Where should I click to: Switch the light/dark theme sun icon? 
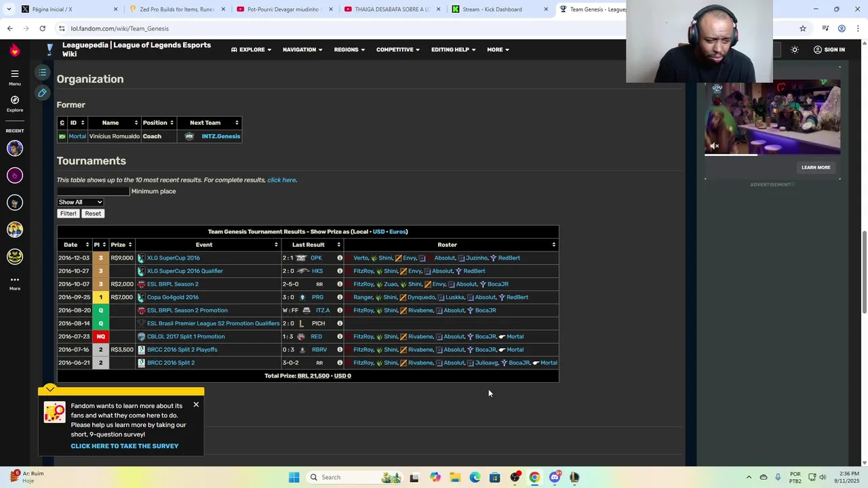(795, 49)
